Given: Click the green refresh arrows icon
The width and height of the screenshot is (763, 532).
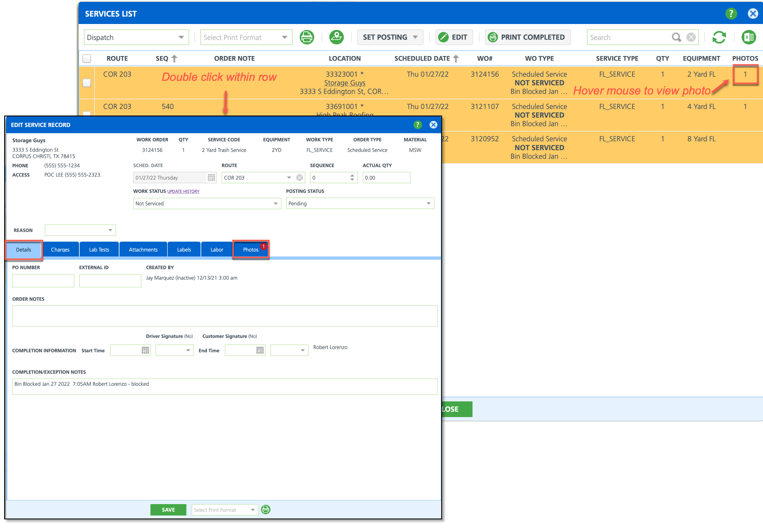Looking at the screenshot, I should coord(719,37).
